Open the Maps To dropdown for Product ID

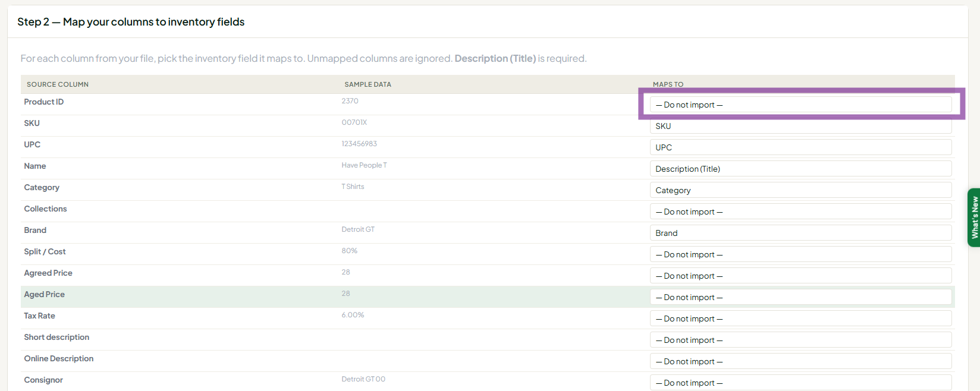coord(800,105)
